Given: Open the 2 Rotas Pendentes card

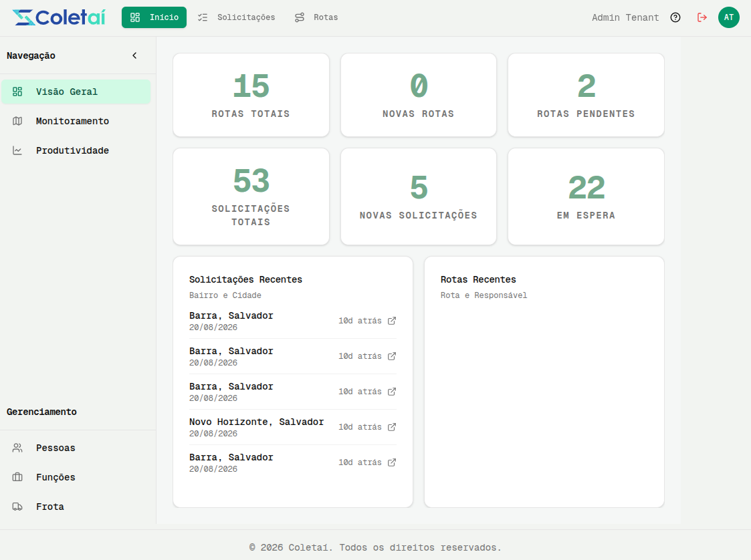Looking at the screenshot, I should [x=586, y=95].
